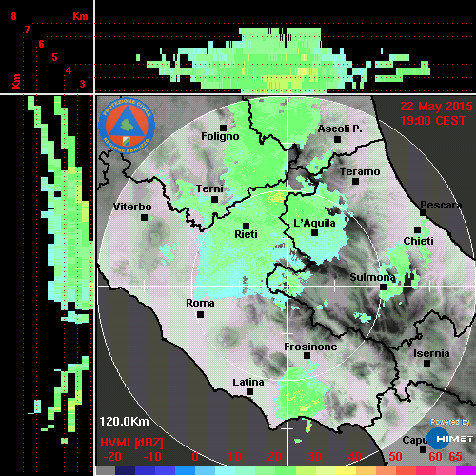The width and height of the screenshot is (476, 476).
Task: Click the Foligno city square marker
Action: pyautogui.click(x=223, y=128)
